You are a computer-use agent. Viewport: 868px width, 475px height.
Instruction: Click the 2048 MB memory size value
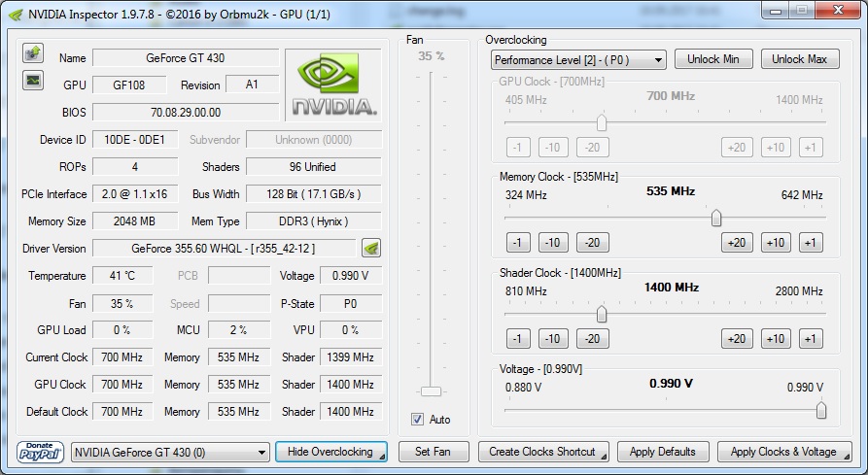[x=134, y=221]
